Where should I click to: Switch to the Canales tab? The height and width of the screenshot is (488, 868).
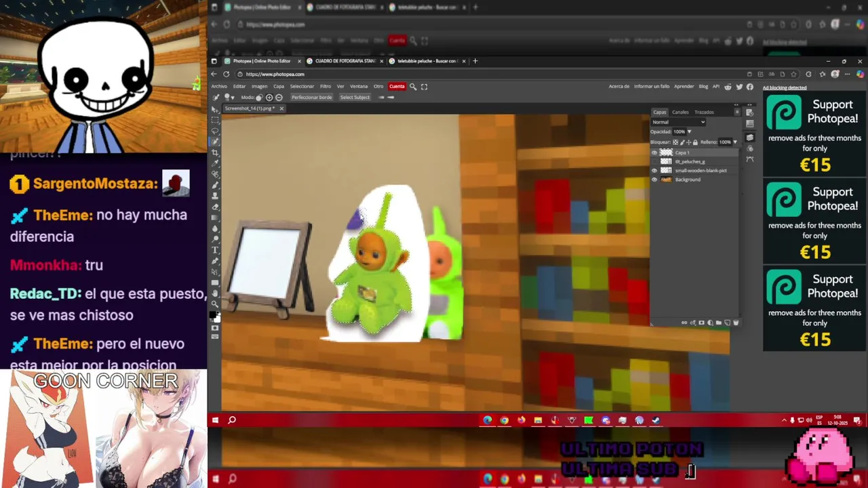pos(680,113)
